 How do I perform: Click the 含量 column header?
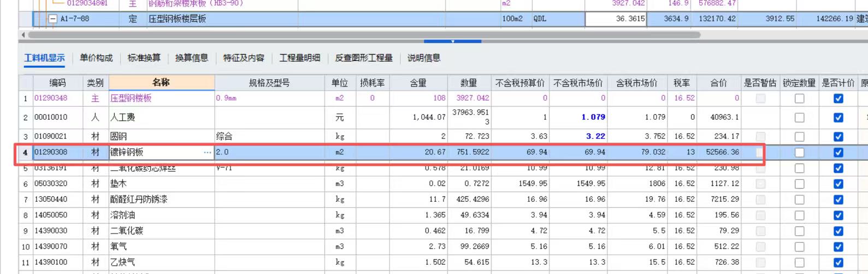click(x=418, y=83)
